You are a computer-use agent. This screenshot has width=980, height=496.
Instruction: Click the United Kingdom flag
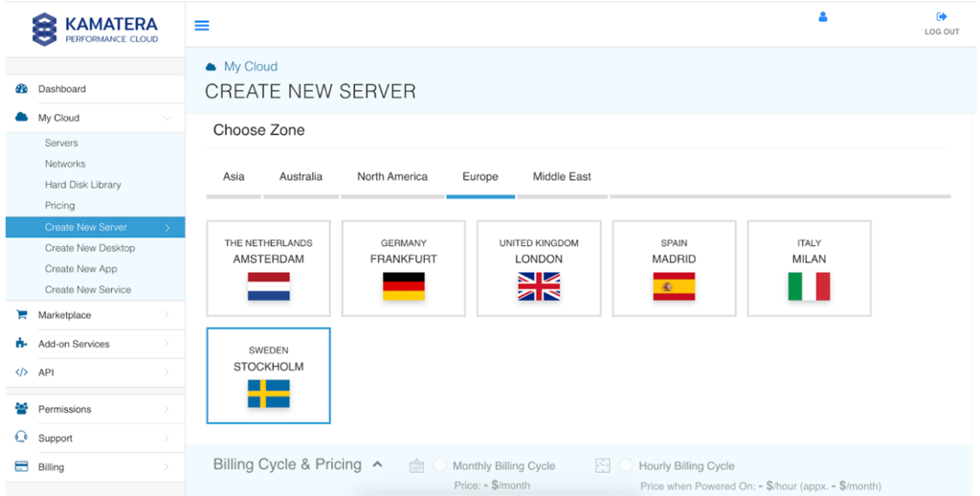pyautogui.click(x=539, y=286)
